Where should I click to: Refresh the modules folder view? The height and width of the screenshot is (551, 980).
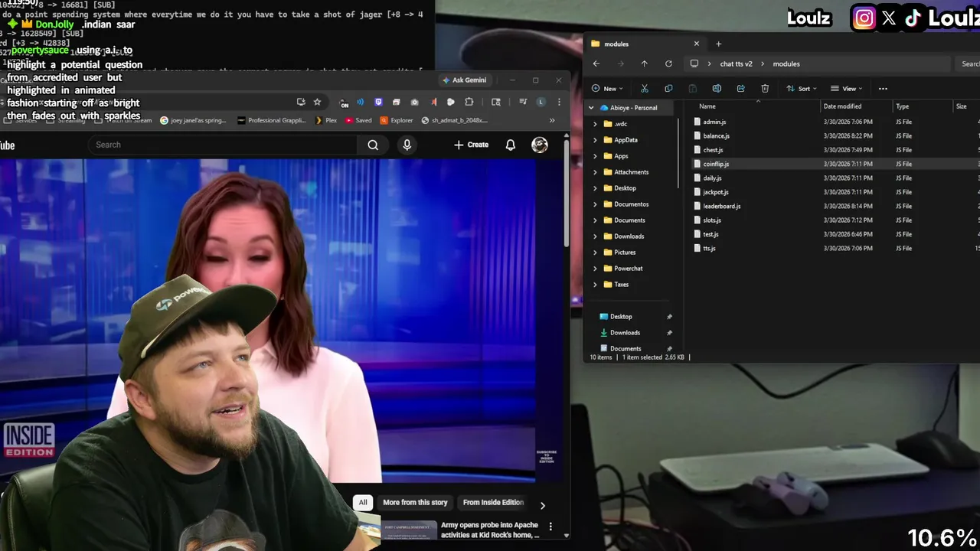tap(668, 64)
